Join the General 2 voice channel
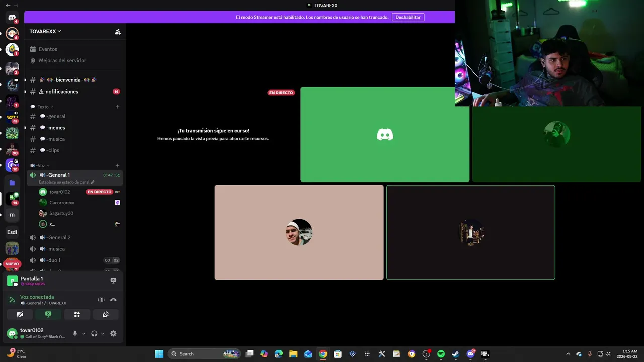 (x=74, y=237)
